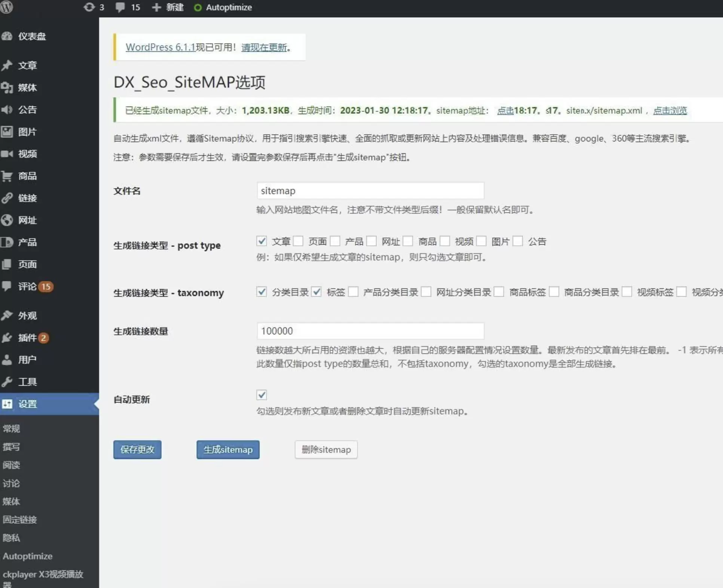Click the 网址 globe icon
The image size is (723, 588).
[7, 220]
